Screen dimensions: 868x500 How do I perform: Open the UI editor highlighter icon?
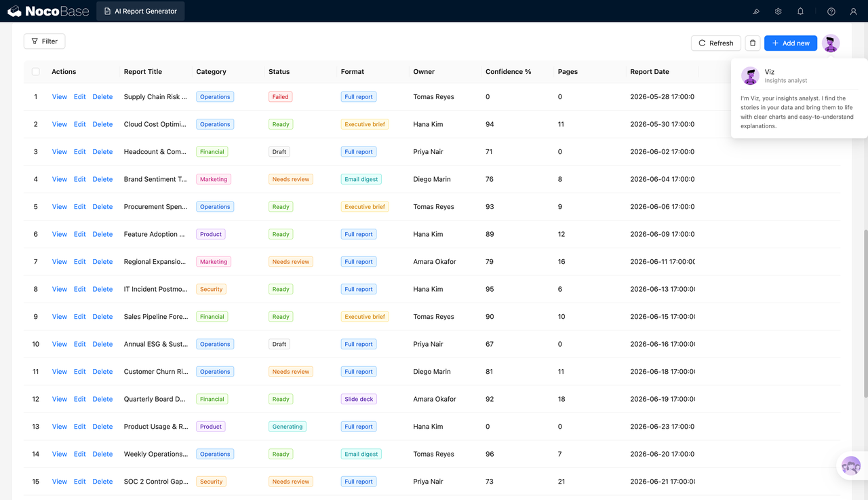pos(756,12)
